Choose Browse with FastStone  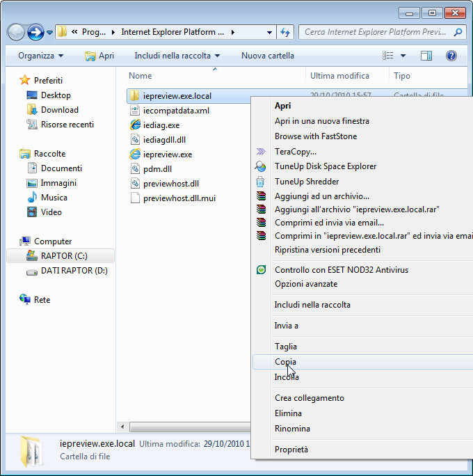316,136
